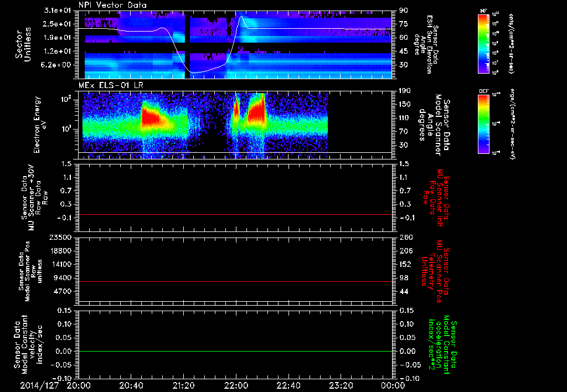567x392 pixels.
Task: Click the "260" telemetry tick label
Action: [405, 238]
